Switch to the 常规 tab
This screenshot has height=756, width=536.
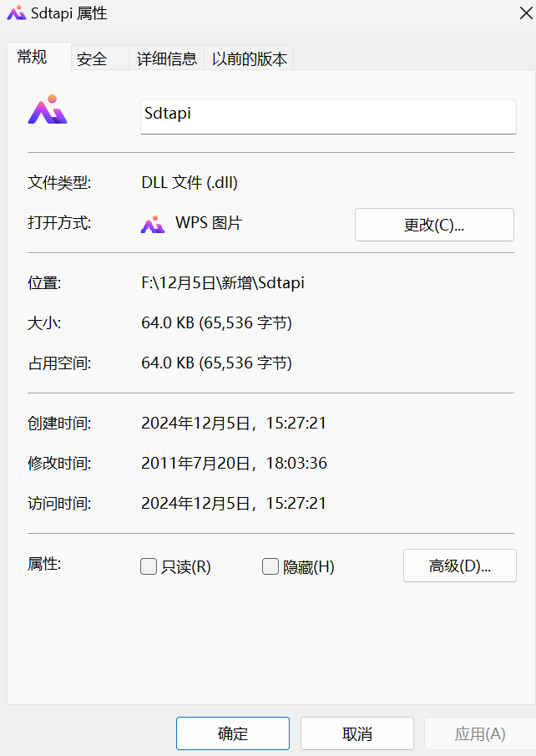(39, 57)
